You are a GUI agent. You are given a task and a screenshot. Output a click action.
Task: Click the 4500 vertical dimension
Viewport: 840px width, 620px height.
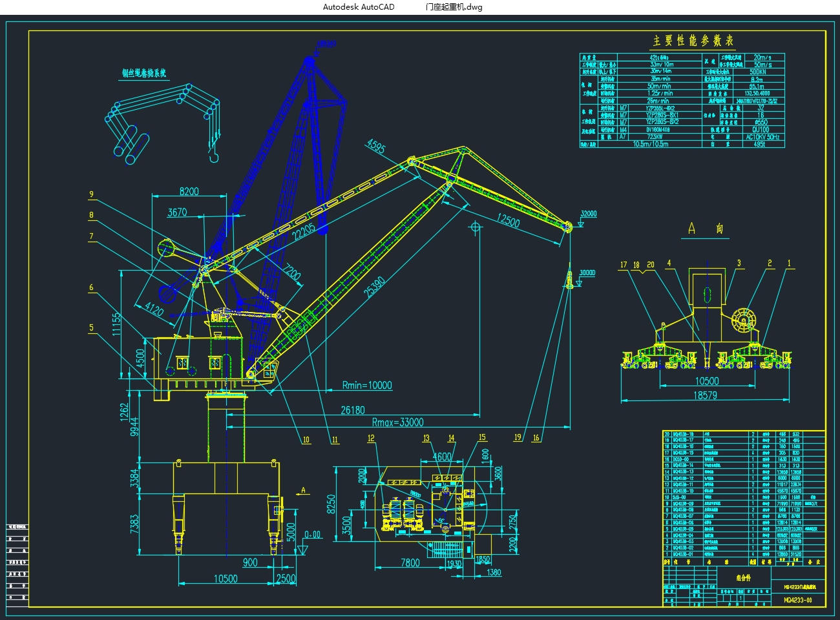[x=141, y=358]
